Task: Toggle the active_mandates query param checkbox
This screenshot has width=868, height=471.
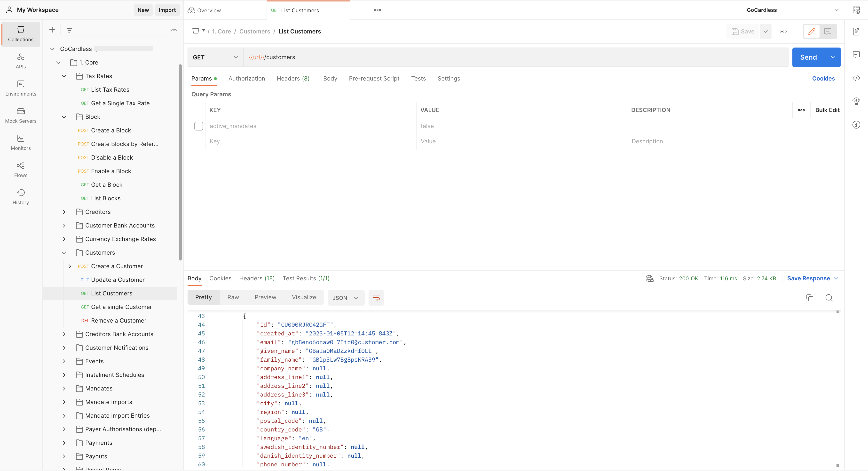Action: click(198, 126)
